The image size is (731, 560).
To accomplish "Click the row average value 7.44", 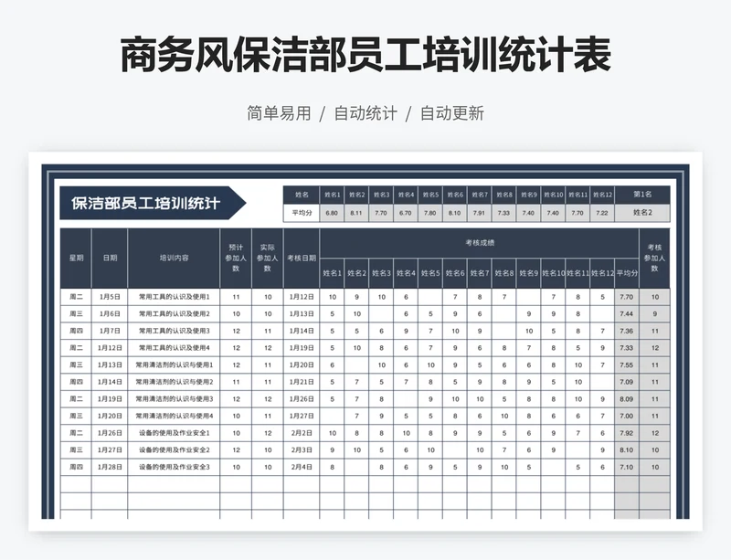I will pyautogui.click(x=627, y=314).
